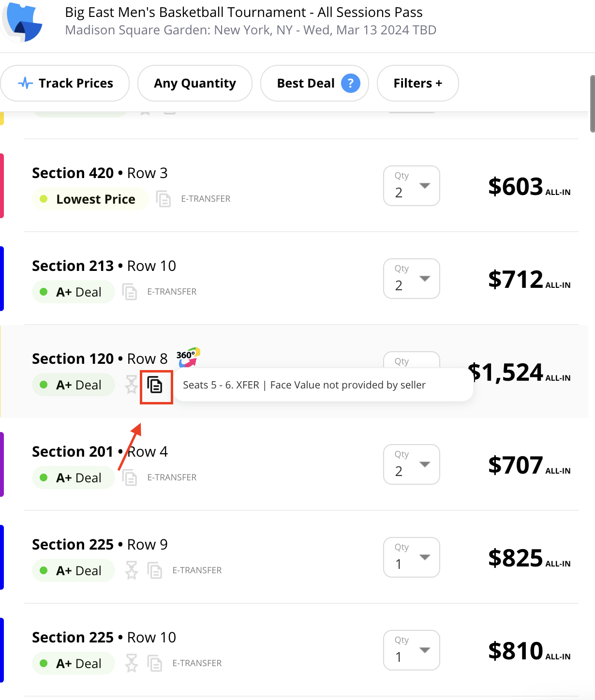Click the notes icon on Section 420 listing
Viewport: 595px width, 700px height.
164,199
